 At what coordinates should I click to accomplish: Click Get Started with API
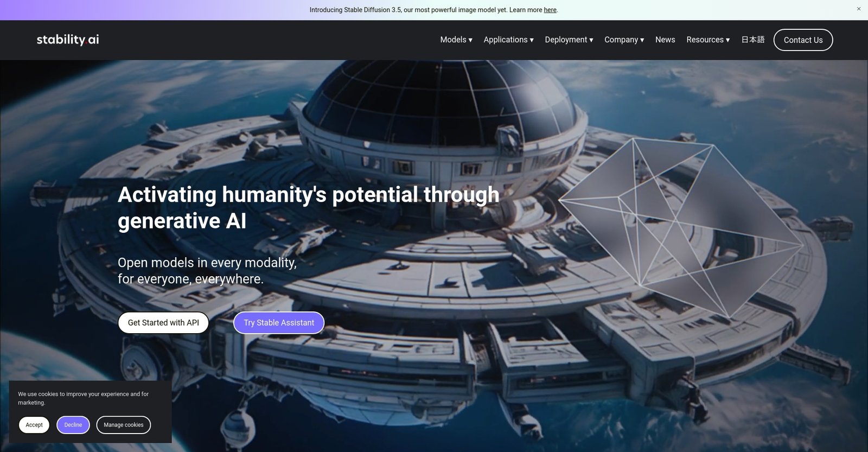[x=163, y=322]
